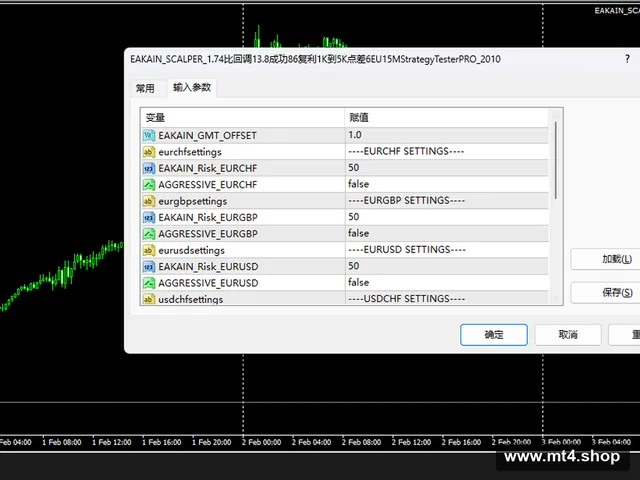
Task: Click the EAKAIN_Risk_EURGBP integer icon
Action: click(x=149, y=217)
